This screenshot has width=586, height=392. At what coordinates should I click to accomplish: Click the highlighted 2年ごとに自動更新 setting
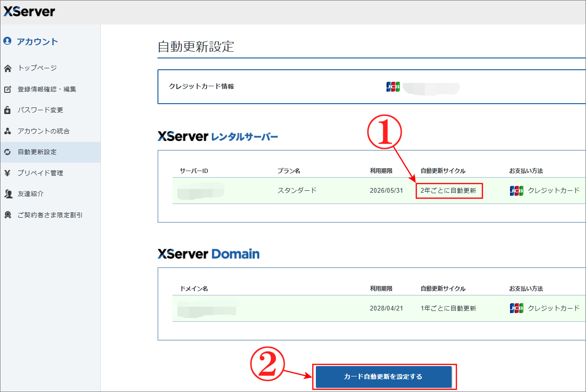click(x=449, y=190)
